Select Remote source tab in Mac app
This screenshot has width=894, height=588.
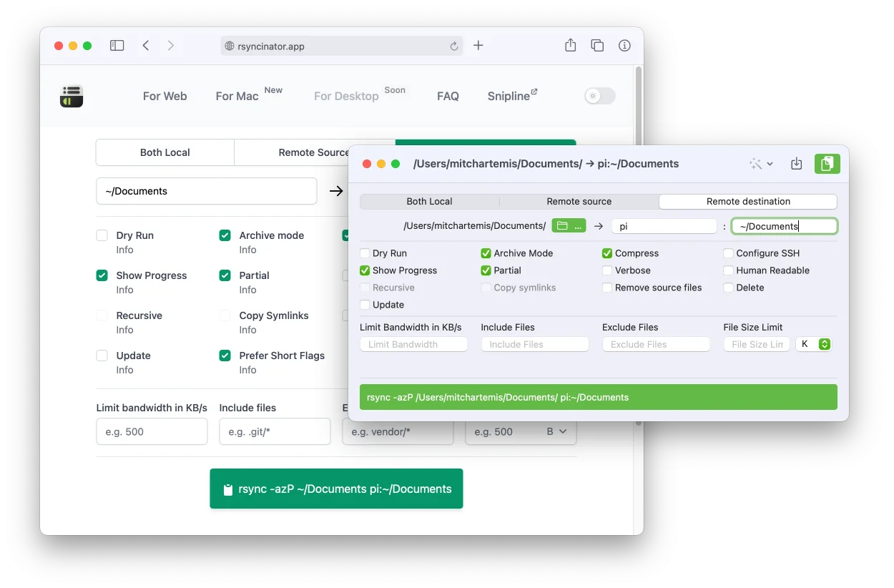tap(579, 202)
